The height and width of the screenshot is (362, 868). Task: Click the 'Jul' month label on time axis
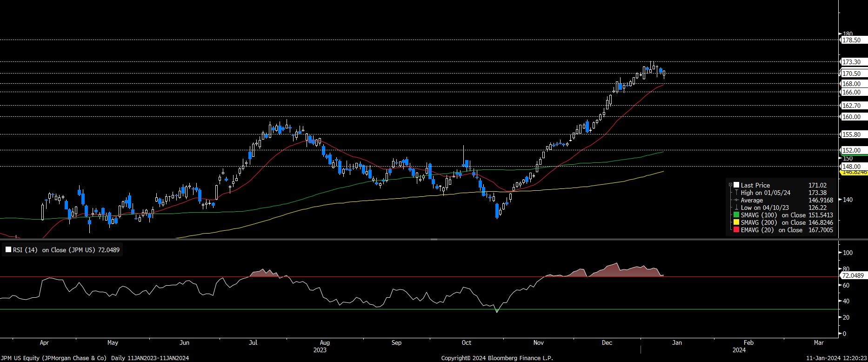[253, 342]
